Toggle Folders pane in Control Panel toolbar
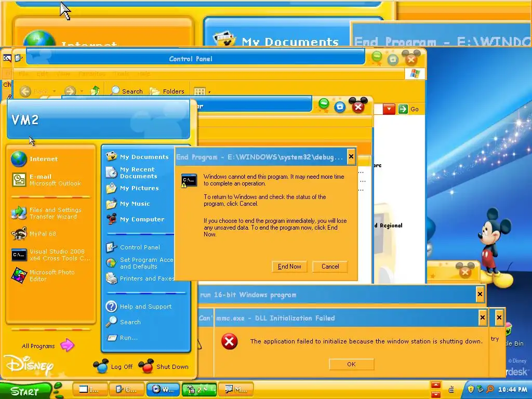The image size is (532, 399). (x=167, y=91)
